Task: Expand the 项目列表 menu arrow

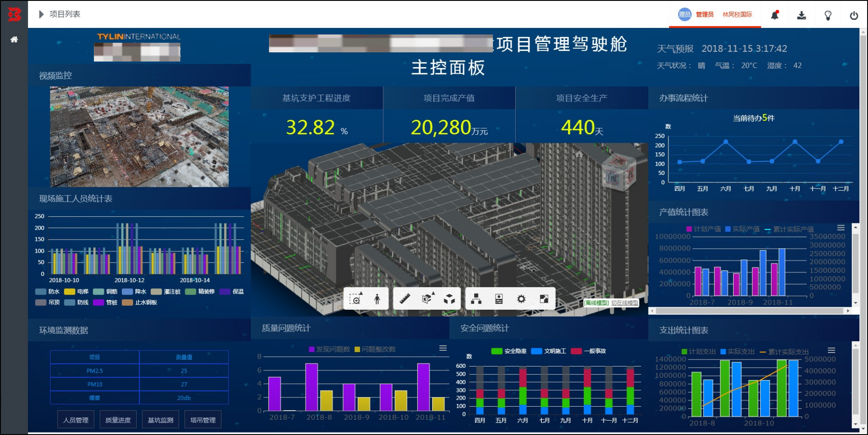Action: click(x=41, y=14)
